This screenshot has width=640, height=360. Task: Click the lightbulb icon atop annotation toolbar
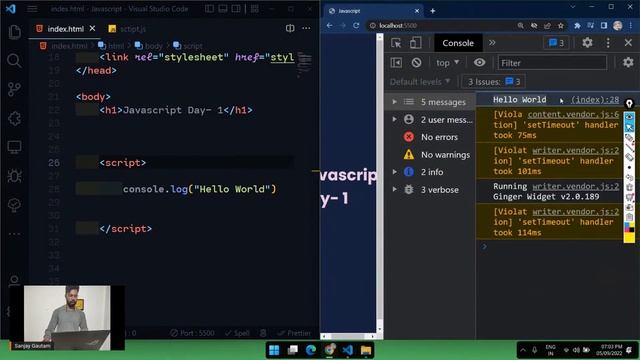[629, 104]
